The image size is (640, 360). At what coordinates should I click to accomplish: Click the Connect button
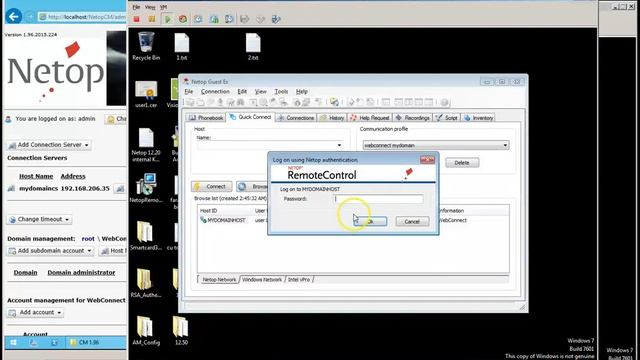tap(212, 187)
